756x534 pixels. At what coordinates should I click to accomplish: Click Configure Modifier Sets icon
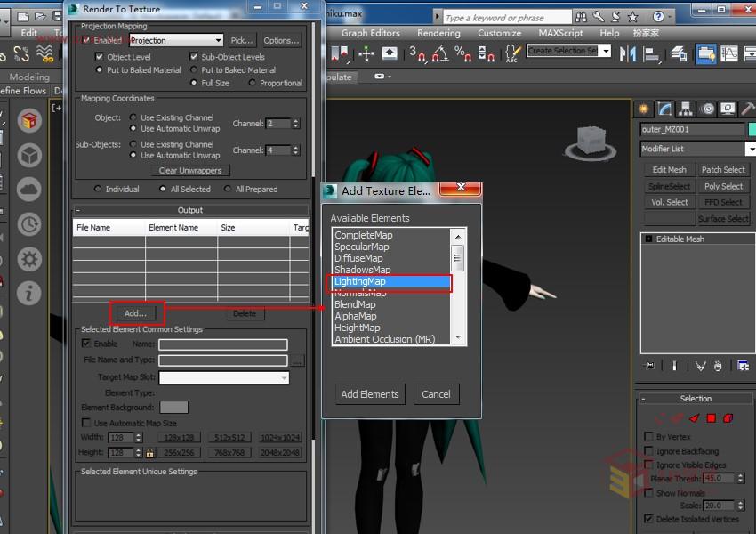point(743,366)
